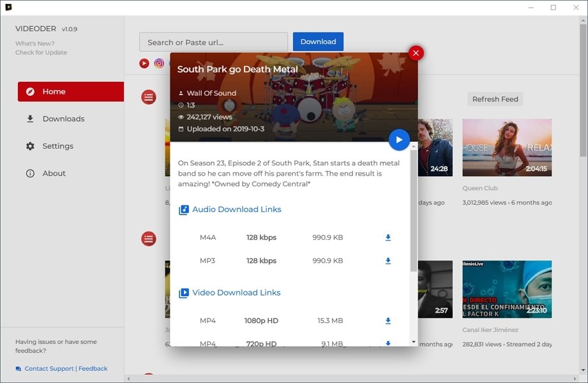Open the Canal Iker Jiménez video thumbnail
588x383 pixels.
pos(507,289)
